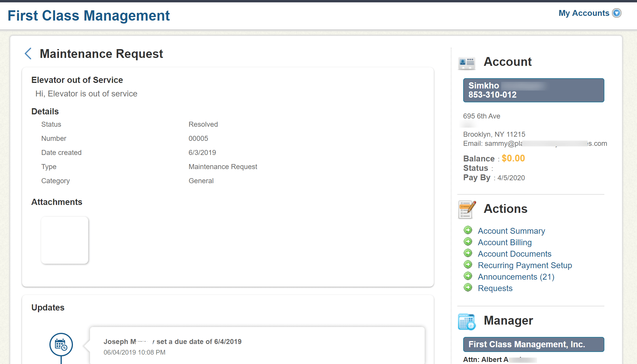Go back using the blue chevron arrow

click(28, 54)
